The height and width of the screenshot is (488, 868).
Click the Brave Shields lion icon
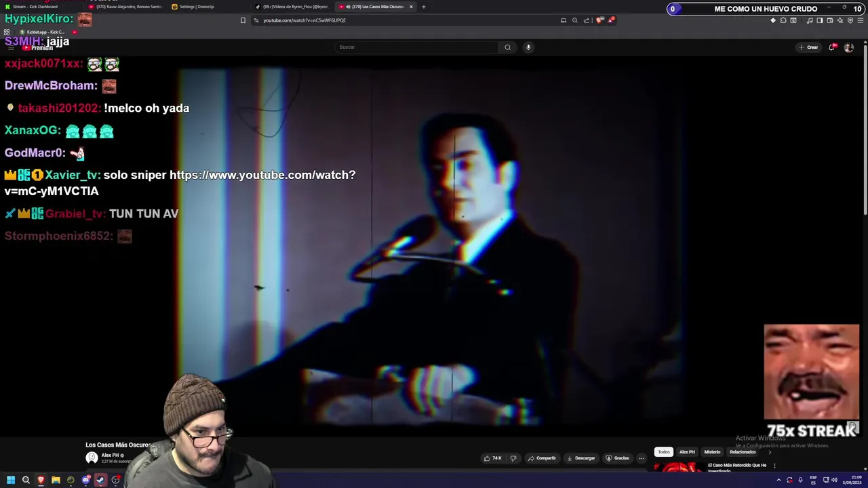pyautogui.click(x=599, y=20)
